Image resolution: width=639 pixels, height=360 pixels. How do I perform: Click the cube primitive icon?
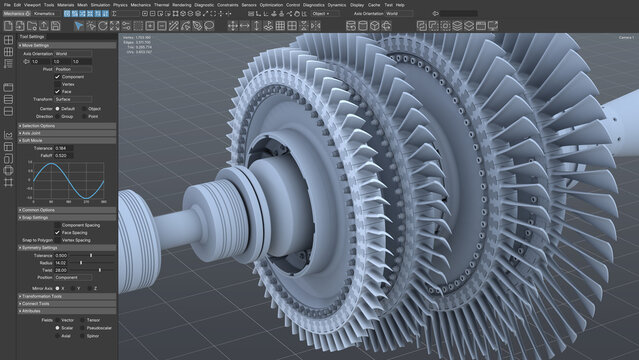[375, 26]
